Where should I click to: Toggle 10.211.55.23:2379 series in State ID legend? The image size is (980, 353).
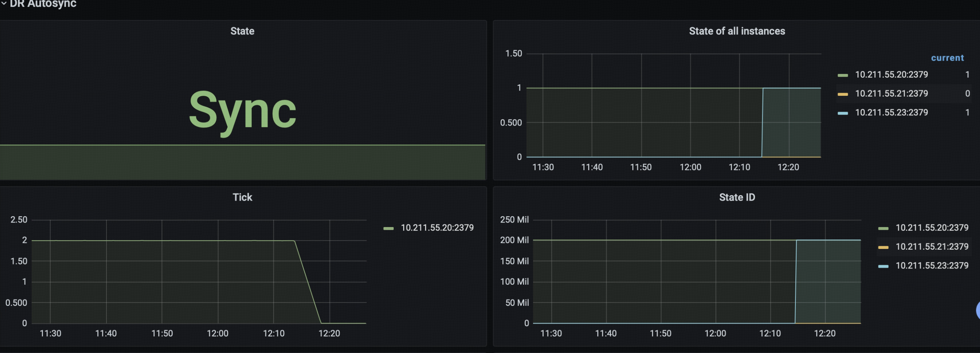(x=932, y=266)
